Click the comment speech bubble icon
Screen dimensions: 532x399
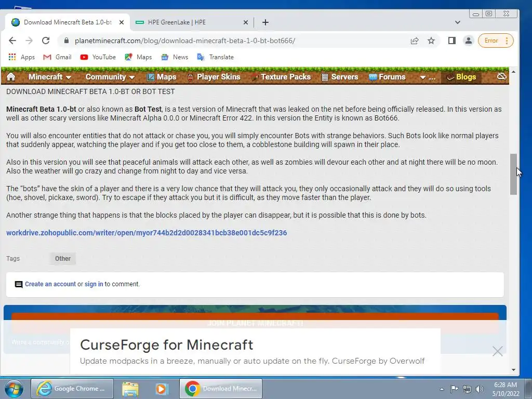(19, 284)
